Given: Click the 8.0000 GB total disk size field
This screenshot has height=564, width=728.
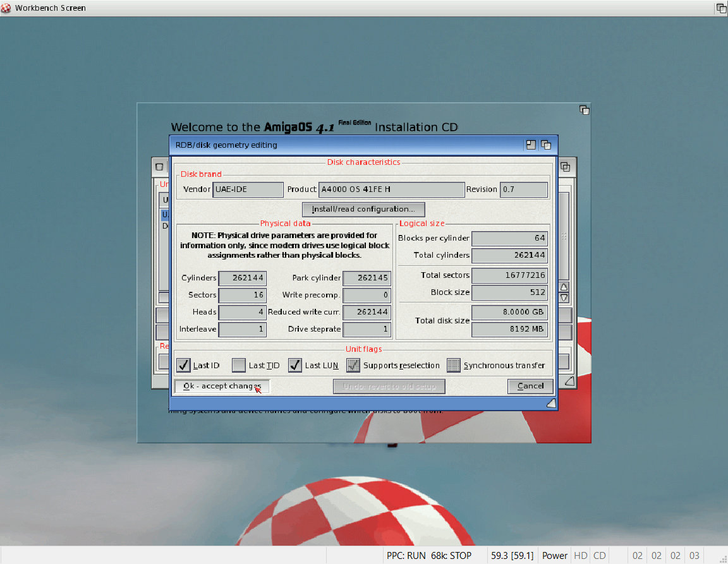Looking at the screenshot, I should pyautogui.click(x=510, y=313).
